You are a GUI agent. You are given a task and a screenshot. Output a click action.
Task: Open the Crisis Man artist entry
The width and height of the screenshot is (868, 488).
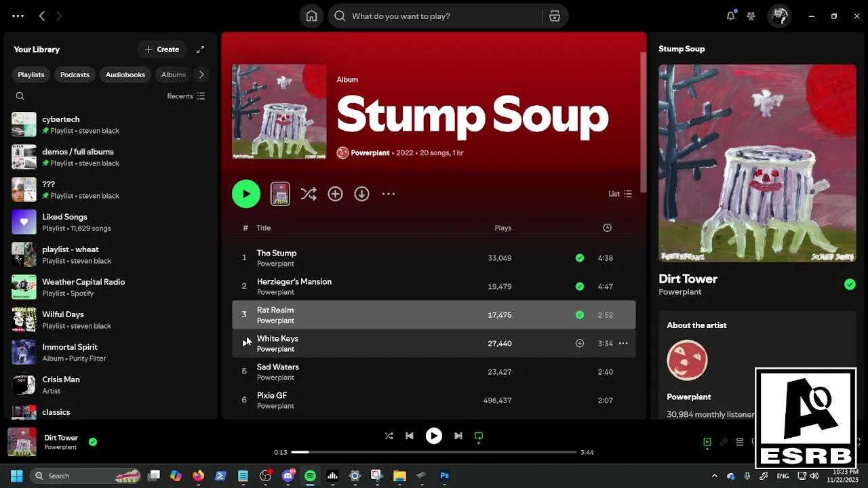pos(112,385)
